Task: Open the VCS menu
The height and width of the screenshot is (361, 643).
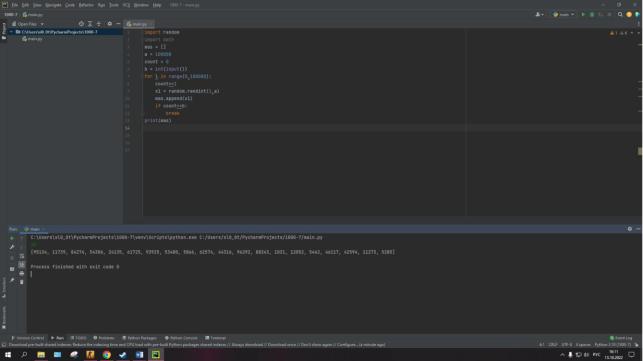Action: 126,5
